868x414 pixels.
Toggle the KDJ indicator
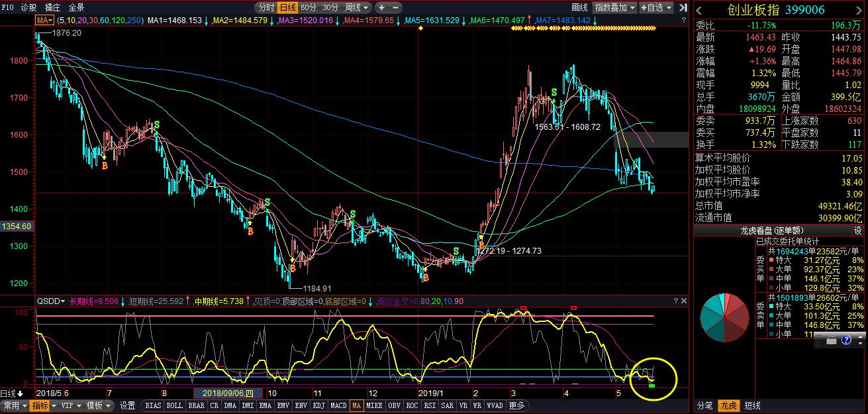tap(319, 405)
